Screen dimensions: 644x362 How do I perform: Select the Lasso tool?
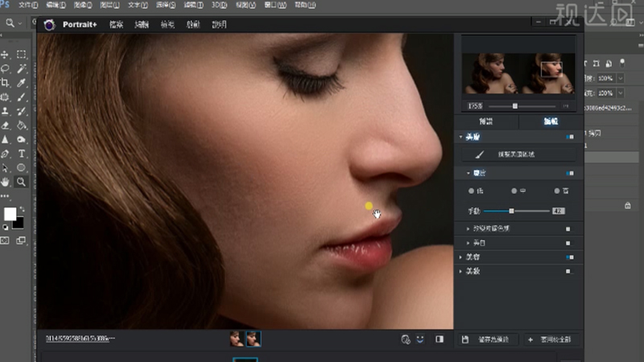(5, 68)
